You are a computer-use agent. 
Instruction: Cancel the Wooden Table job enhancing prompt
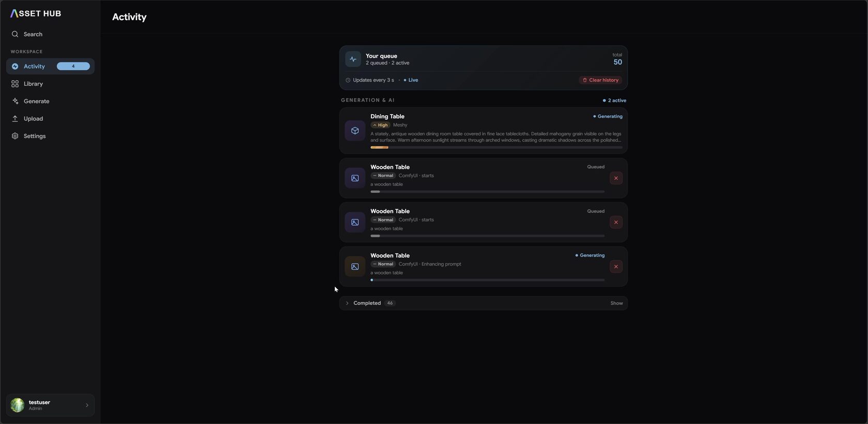click(616, 266)
